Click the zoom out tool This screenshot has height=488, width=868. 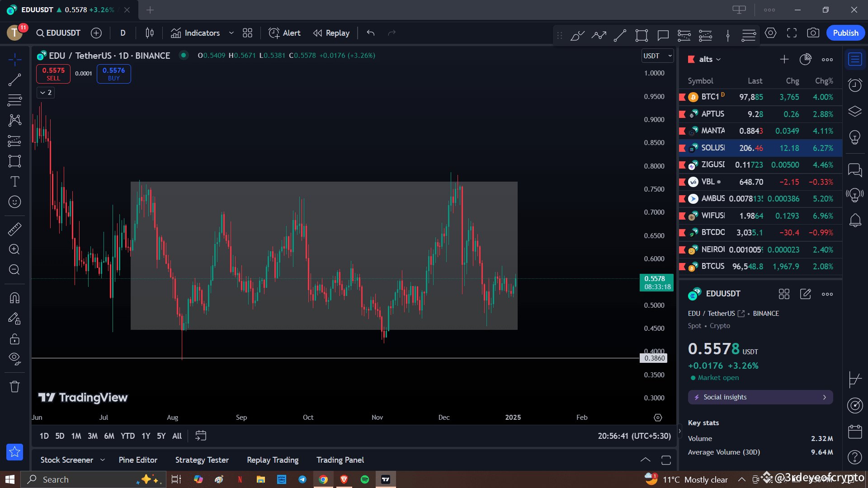pyautogui.click(x=14, y=270)
